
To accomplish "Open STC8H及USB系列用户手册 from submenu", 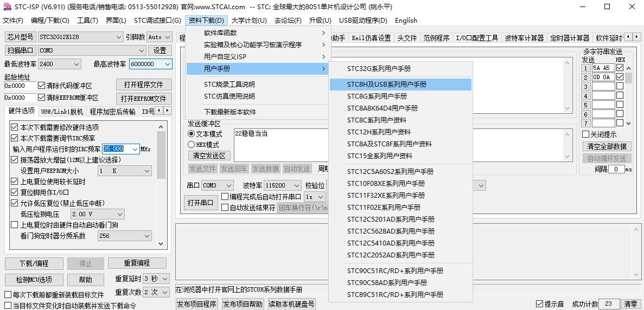I will pos(400,85).
